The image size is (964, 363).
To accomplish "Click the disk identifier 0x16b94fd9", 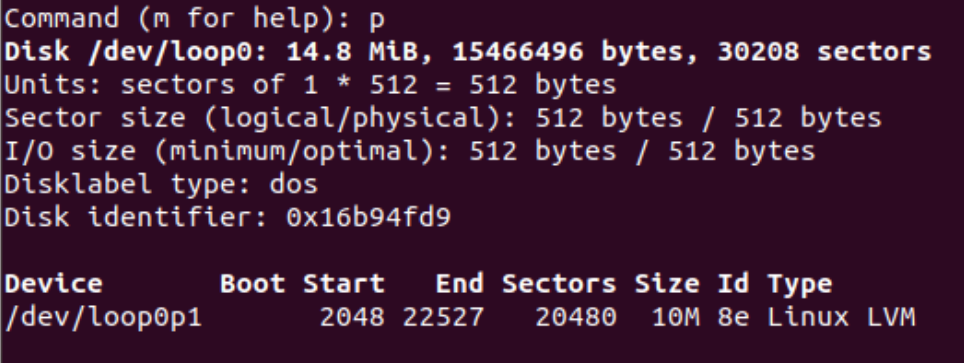I will tap(368, 217).
